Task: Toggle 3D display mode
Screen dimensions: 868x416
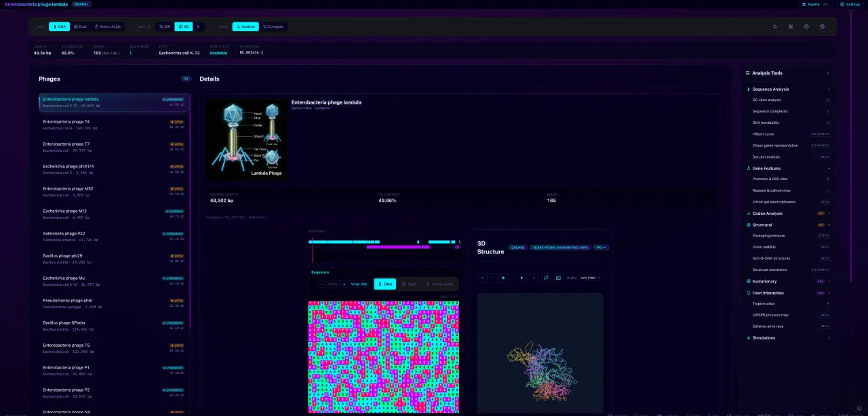Action: [184, 26]
